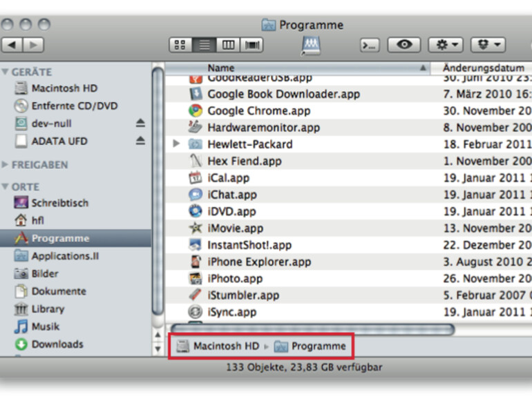Go forward with the right arrow button
The image size is (532, 399).
(x=33, y=45)
